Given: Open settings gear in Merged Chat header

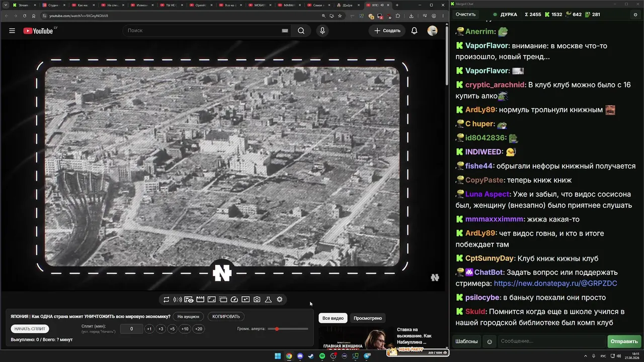Looking at the screenshot, I should coord(635,15).
